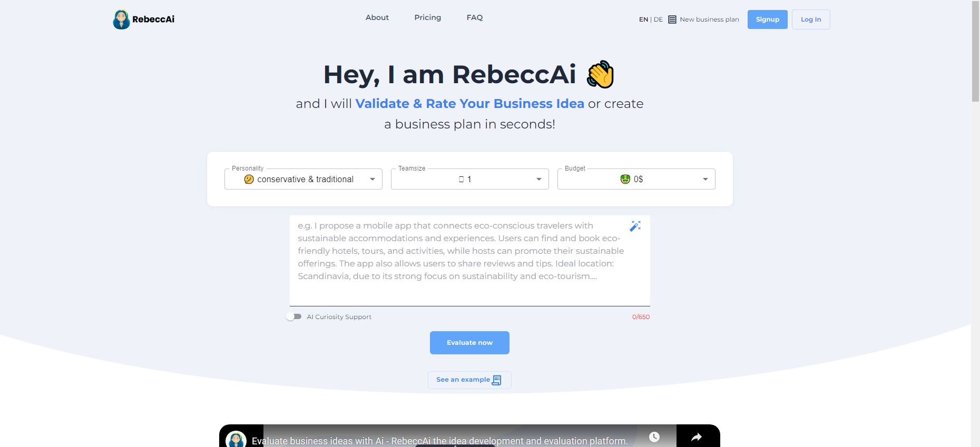Viewport: 980px width, 447px height.
Task: Click the video title text
Action: tap(440, 441)
